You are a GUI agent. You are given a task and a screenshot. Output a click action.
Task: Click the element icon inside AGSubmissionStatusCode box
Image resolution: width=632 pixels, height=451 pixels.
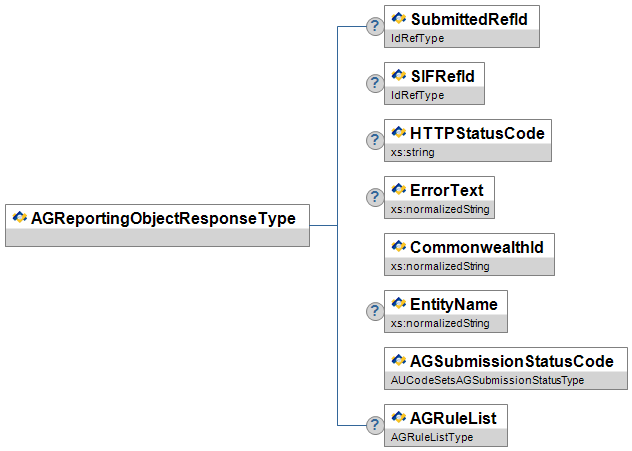(399, 360)
